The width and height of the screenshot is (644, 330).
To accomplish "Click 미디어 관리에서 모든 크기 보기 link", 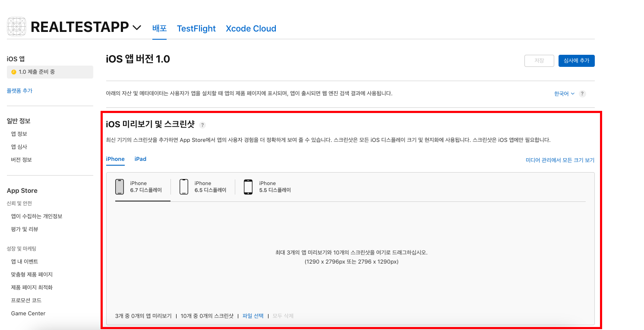I will [x=560, y=160].
